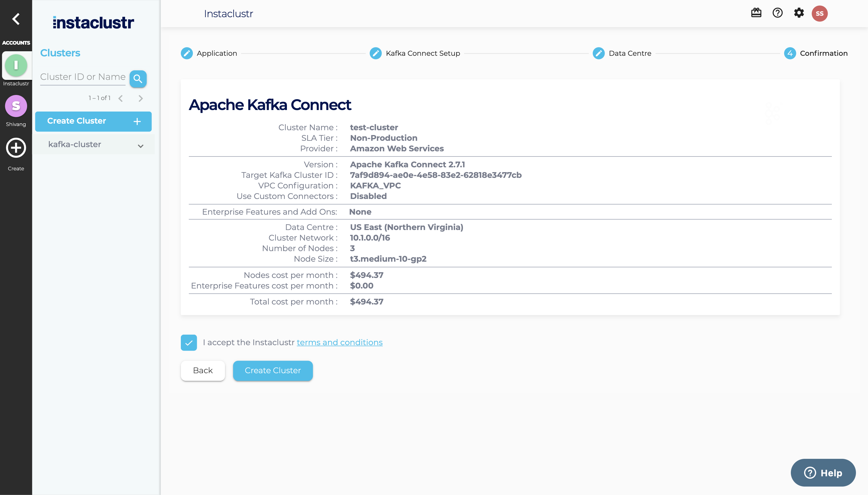Click the Back button
Image resolution: width=868 pixels, height=495 pixels.
tap(203, 370)
